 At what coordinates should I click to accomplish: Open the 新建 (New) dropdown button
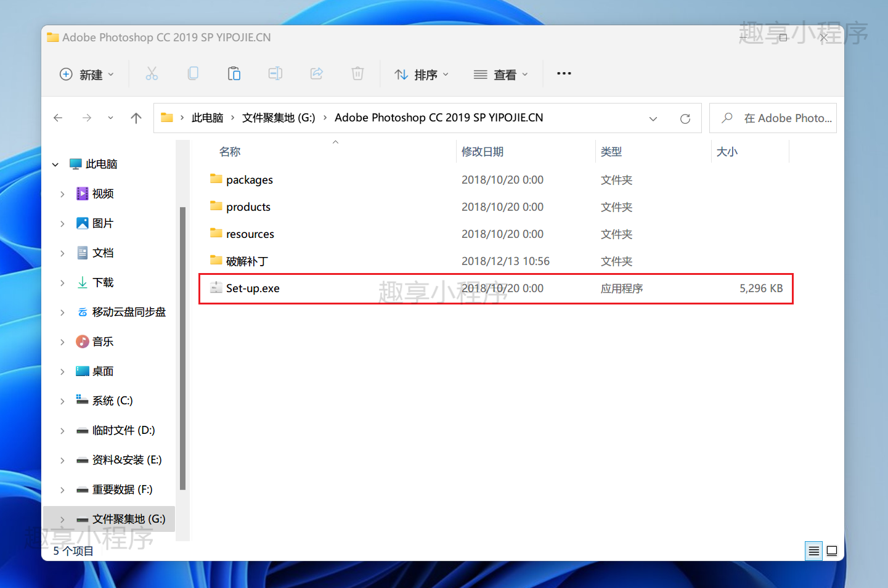(87, 75)
